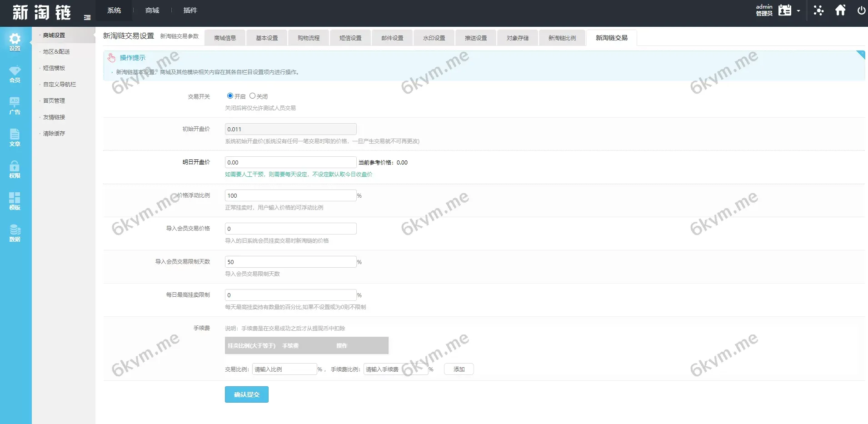Open the 会员 (members) sidebar section
Image resolution: width=868 pixels, height=424 pixels.
(15, 74)
